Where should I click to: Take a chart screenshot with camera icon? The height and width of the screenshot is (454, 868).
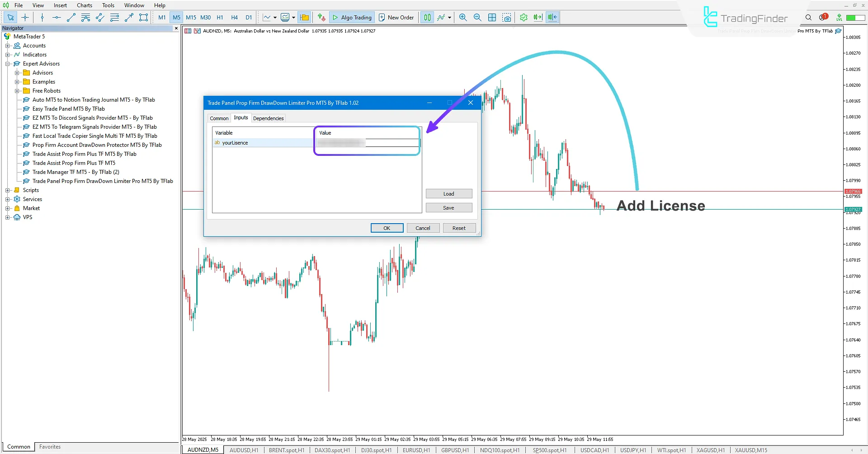coord(507,17)
